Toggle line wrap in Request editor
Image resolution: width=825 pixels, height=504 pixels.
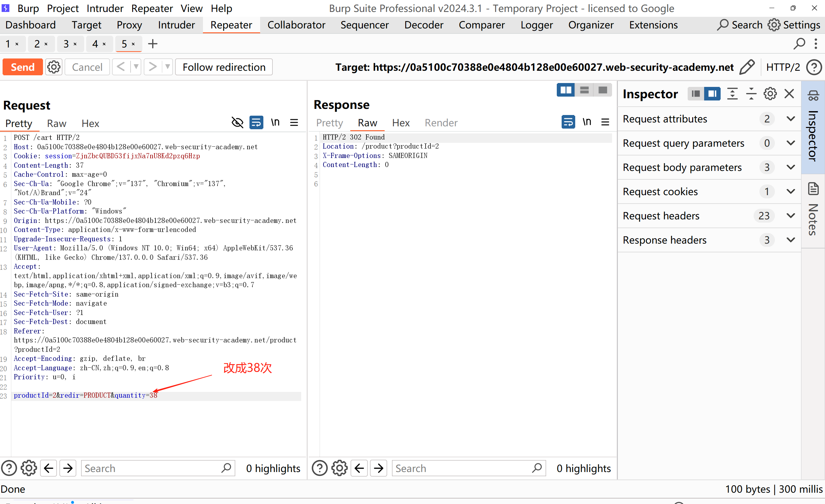pyautogui.click(x=256, y=122)
